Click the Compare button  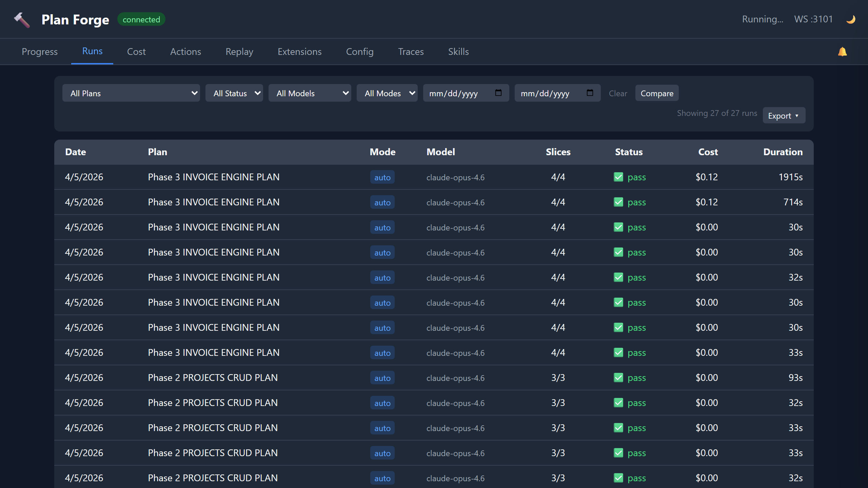click(657, 93)
